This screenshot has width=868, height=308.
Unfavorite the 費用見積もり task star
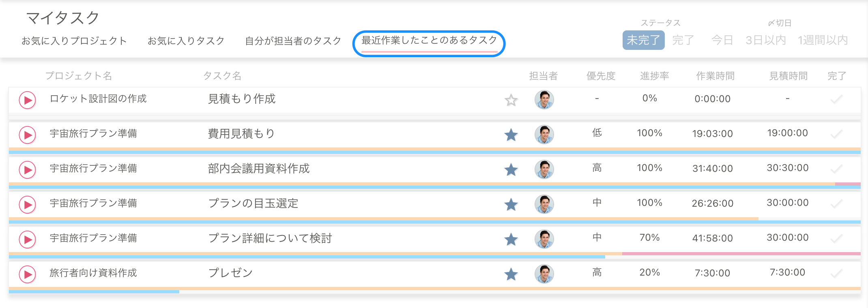click(511, 135)
